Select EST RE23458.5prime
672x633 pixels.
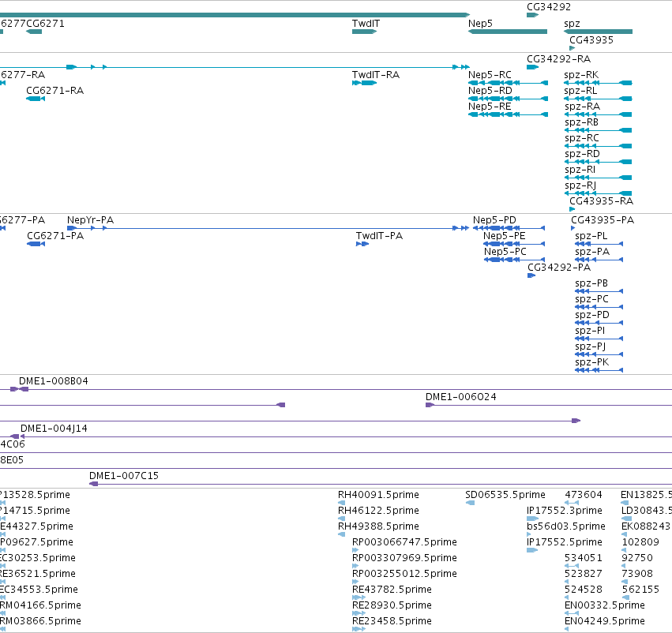pyautogui.click(x=359, y=629)
